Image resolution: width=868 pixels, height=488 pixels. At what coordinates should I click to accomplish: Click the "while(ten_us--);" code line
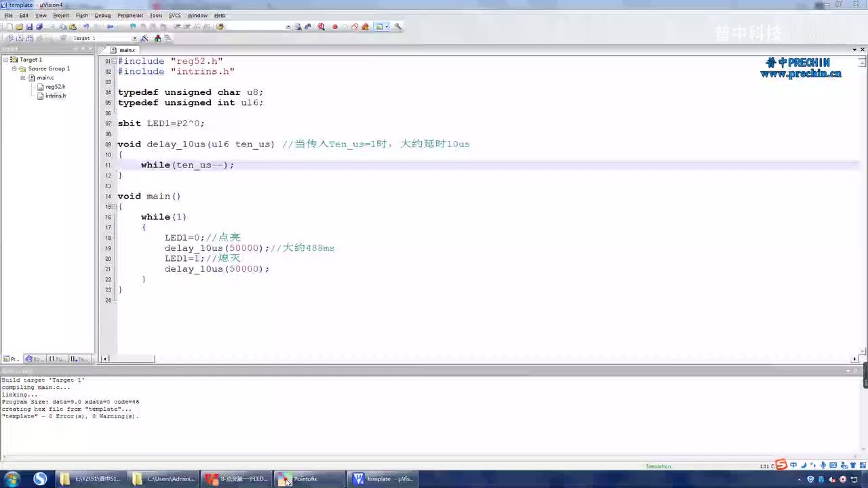[187, 165]
